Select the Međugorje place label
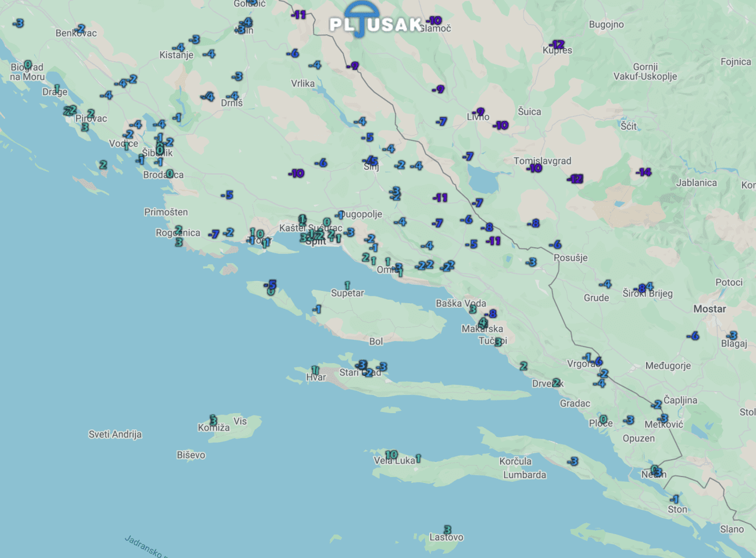The image size is (756, 558). [668, 366]
